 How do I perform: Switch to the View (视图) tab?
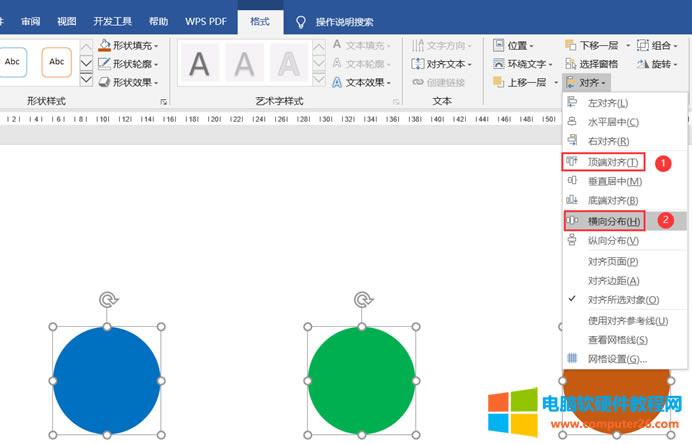click(x=67, y=21)
